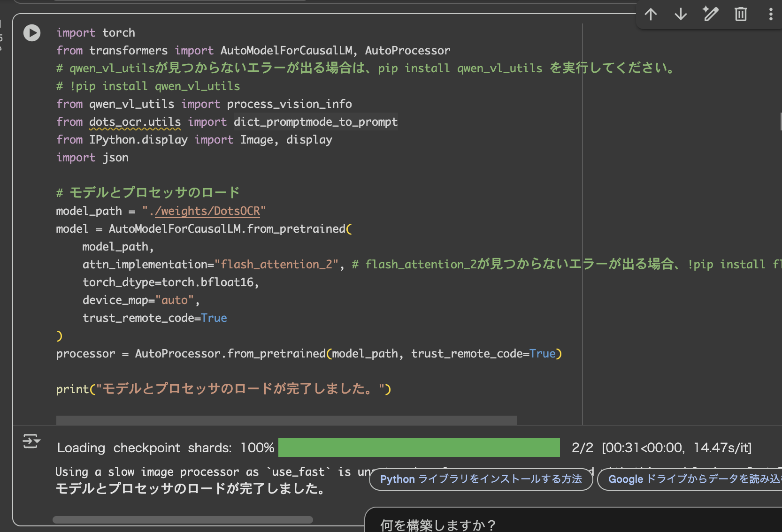
Task: Click the underlined dots_ocr.utils module warning
Action: (x=135, y=122)
